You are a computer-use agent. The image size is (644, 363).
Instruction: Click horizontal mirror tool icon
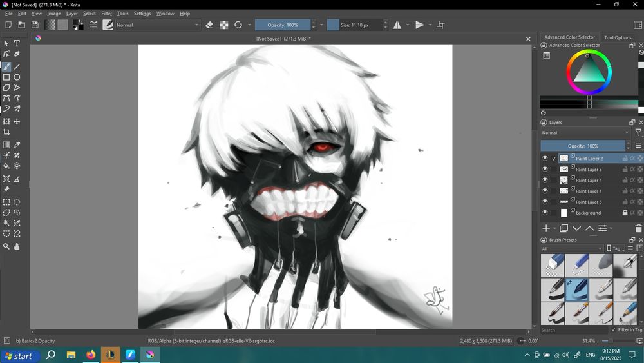click(397, 25)
